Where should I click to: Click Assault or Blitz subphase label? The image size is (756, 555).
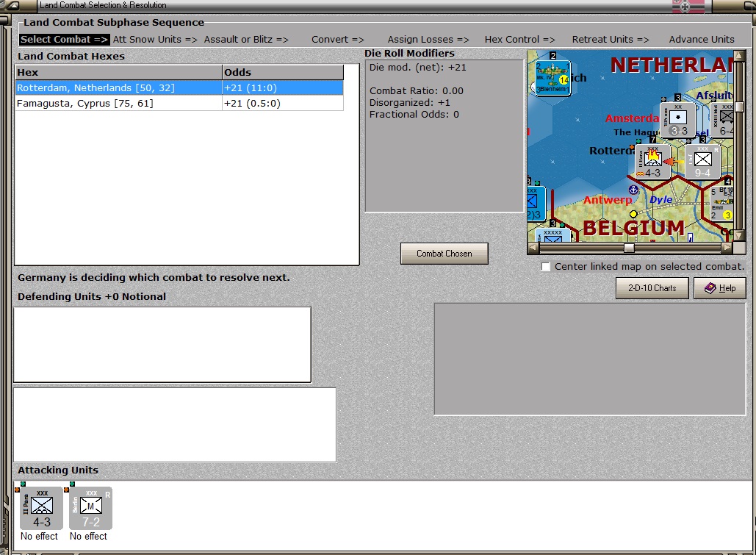pyautogui.click(x=246, y=40)
